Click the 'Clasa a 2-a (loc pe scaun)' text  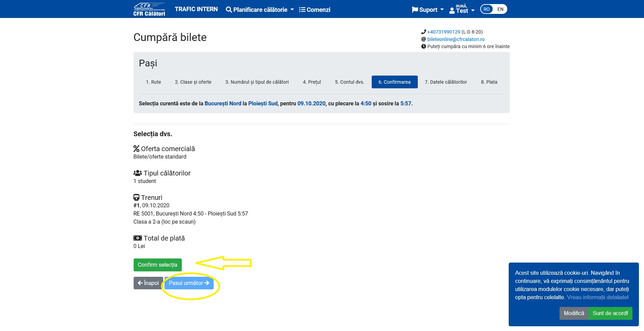(x=164, y=222)
